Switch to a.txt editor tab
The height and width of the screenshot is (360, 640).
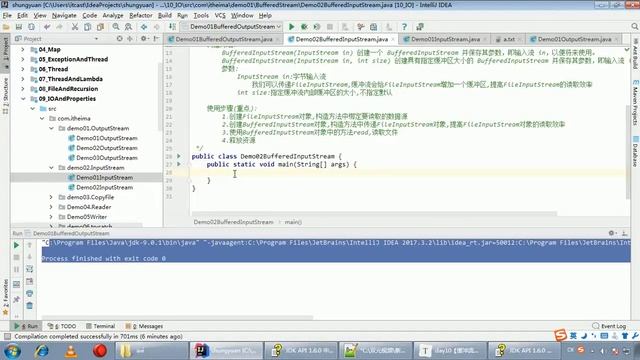pos(509,39)
